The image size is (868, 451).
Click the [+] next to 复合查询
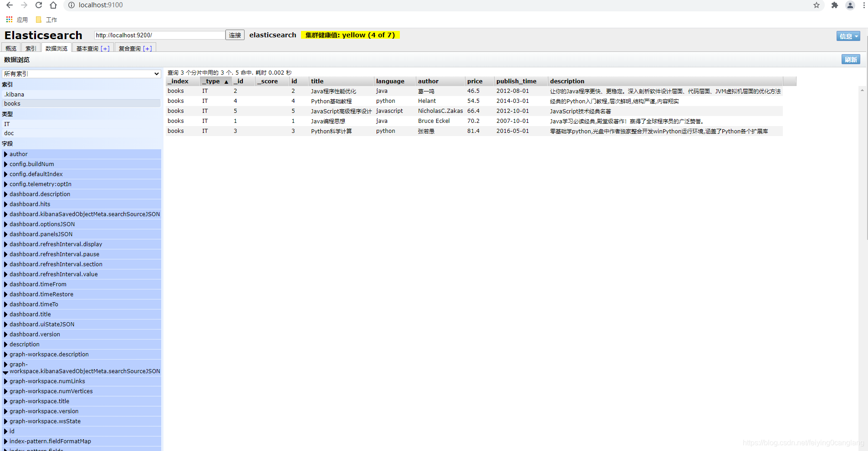point(148,49)
